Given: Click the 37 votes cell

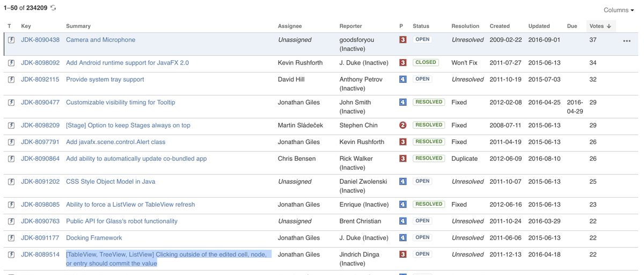Looking at the screenshot, I should [593, 40].
